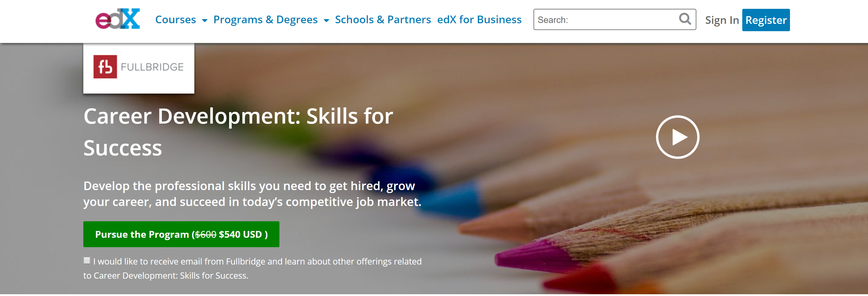
Task: Click the FULLBRIDGE wordmark text
Action: [x=152, y=67]
